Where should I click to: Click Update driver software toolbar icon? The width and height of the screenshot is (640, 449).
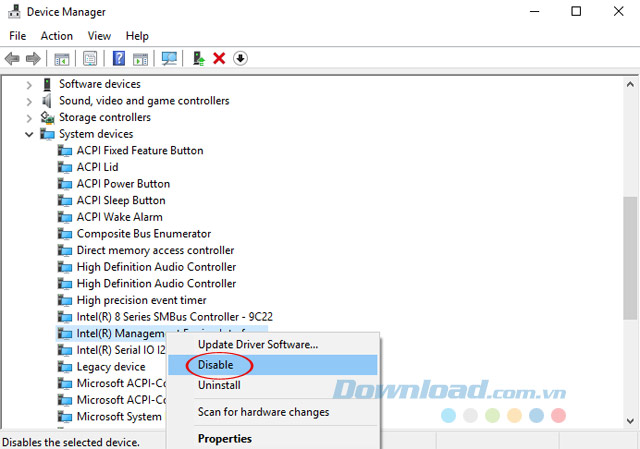coord(199,58)
